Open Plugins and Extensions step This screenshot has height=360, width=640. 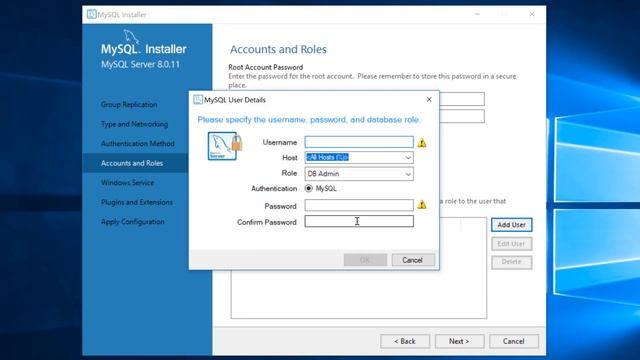137,202
